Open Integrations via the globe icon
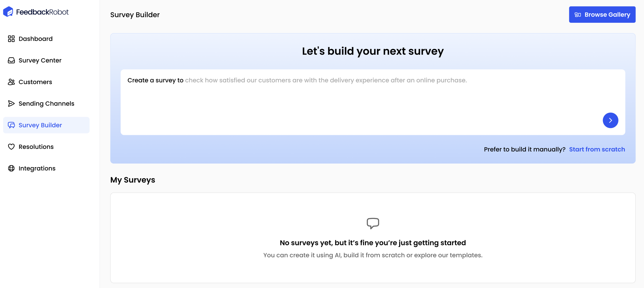 pyautogui.click(x=11, y=168)
